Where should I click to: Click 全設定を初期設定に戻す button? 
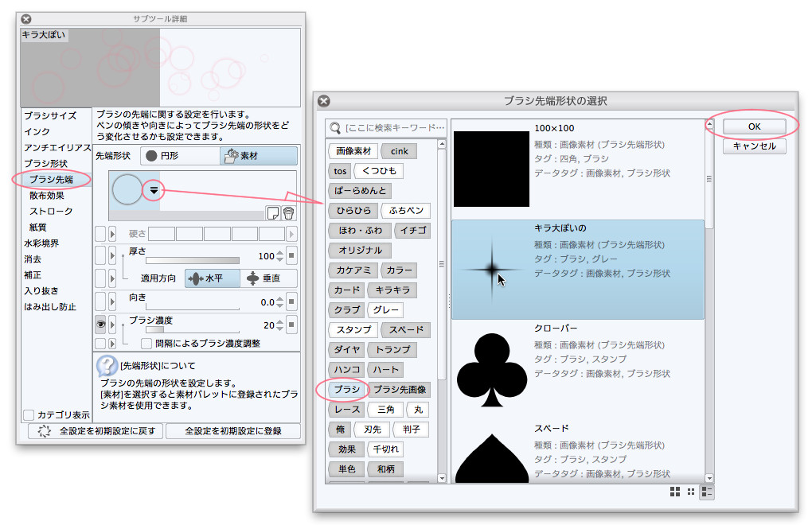tap(96, 431)
